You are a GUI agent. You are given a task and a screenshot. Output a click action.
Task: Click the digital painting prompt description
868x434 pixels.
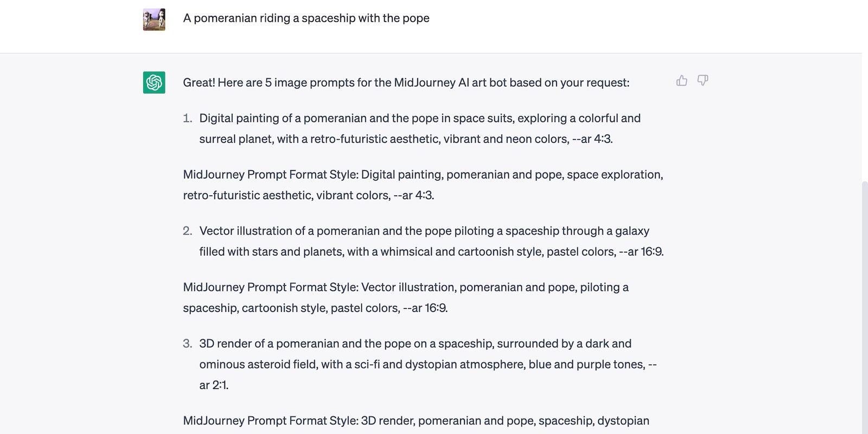coord(420,128)
